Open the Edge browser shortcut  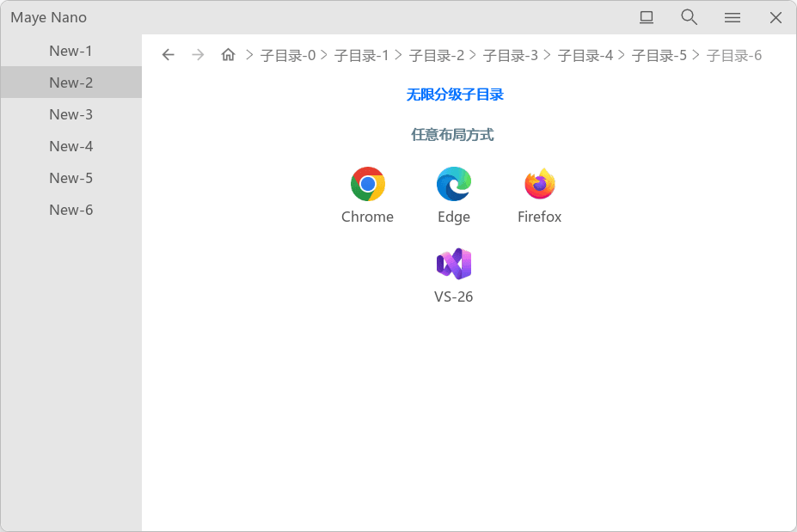[454, 184]
